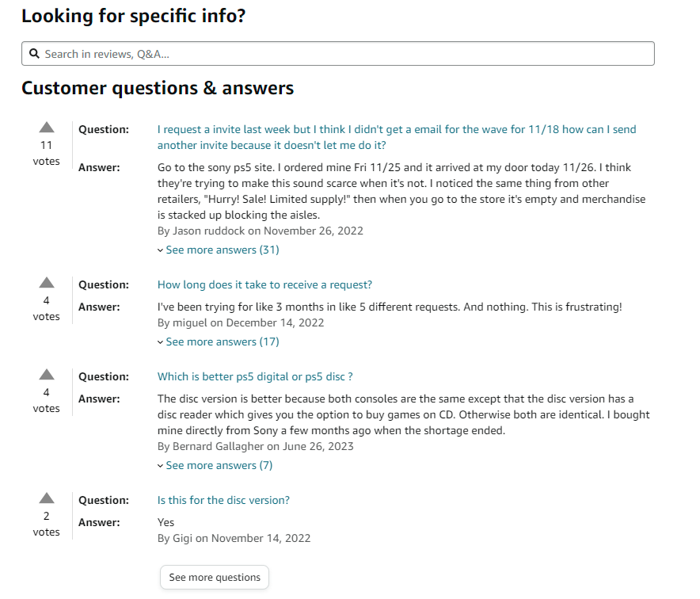
Task: Click the chevron beside See more answers (31)
Action: tap(161, 250)
